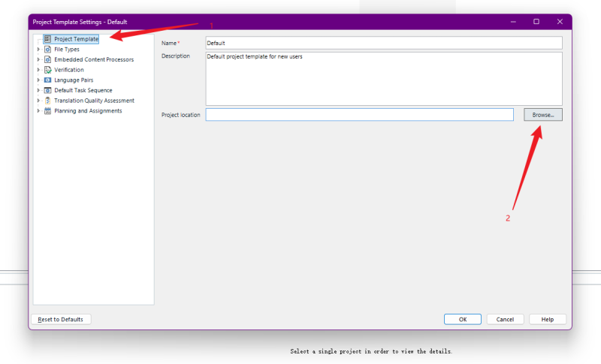Click the Embedded Content Processors icon
The width and height of the screenshot is (601, 364).
(48, 59)
